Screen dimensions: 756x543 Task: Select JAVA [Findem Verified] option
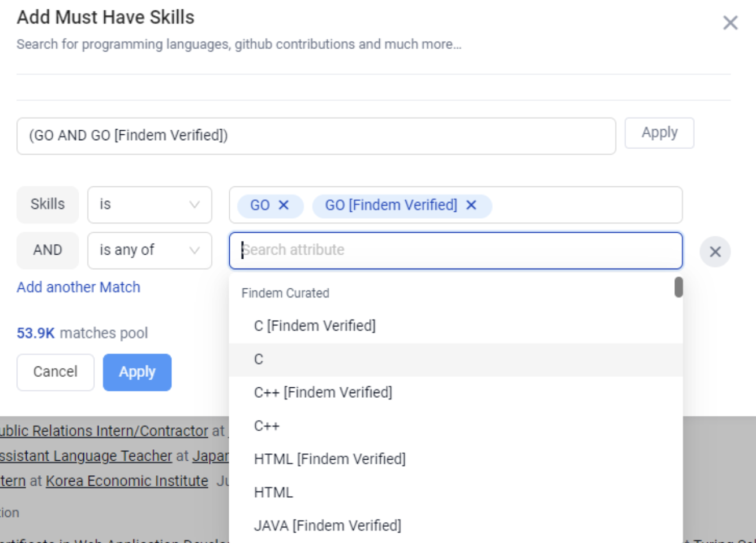(456, 526)
